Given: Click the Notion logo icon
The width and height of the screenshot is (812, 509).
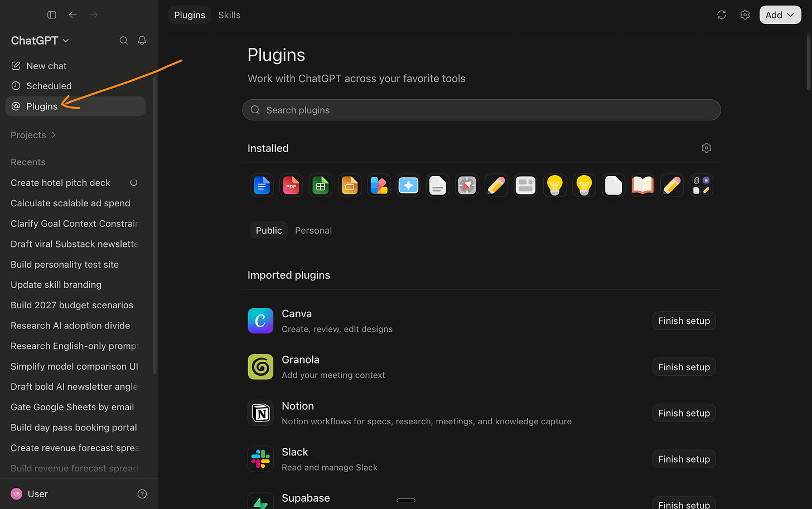Looking at the screenshot, I should click(x=260, y=413).
